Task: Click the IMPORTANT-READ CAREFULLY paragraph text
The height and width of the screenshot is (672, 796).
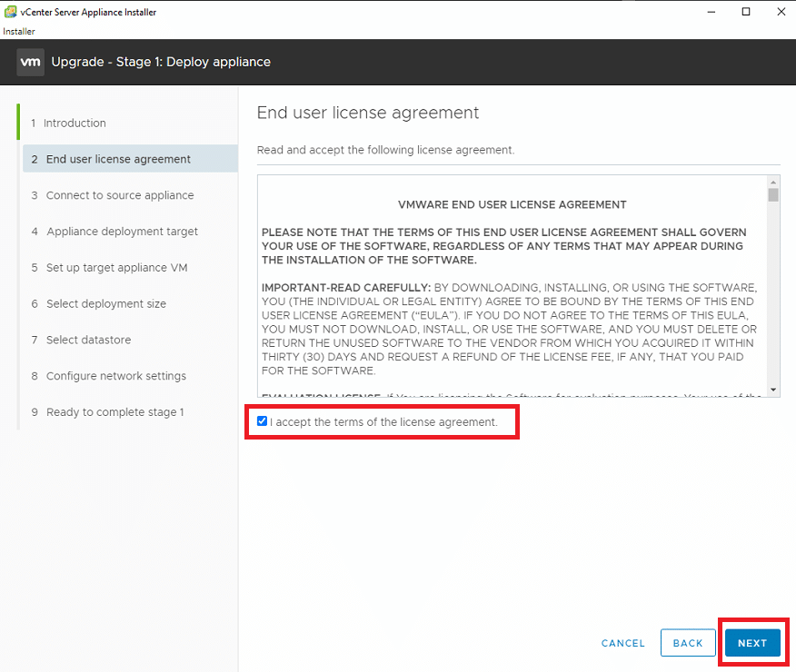Action: coord(509,329)
